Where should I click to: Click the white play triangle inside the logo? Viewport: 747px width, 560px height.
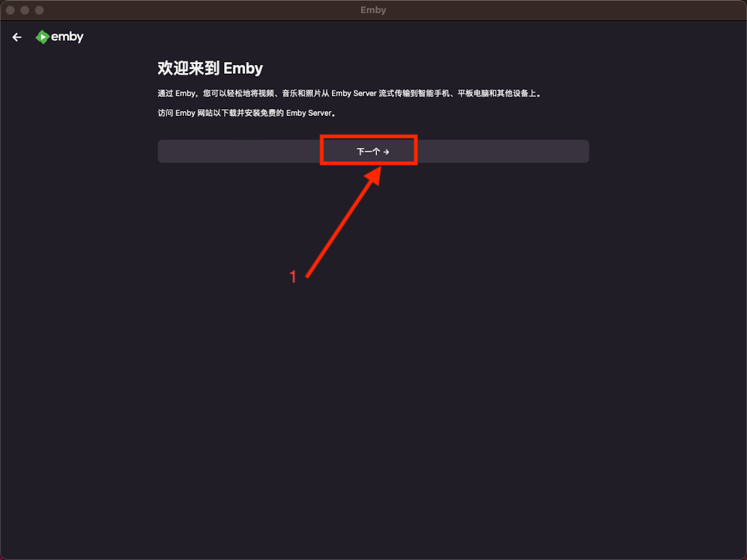[x=43, y=36]
